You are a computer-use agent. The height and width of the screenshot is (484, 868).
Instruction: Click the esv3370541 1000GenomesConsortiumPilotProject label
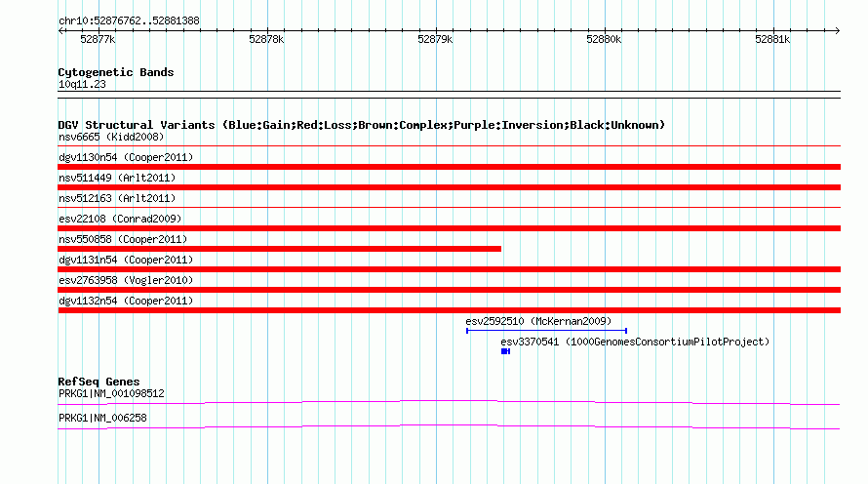click(x=635, y=342)
